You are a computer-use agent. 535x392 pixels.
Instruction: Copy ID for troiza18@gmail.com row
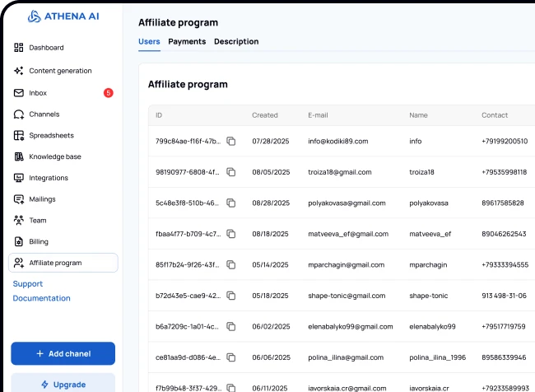[x=231, y=172]
